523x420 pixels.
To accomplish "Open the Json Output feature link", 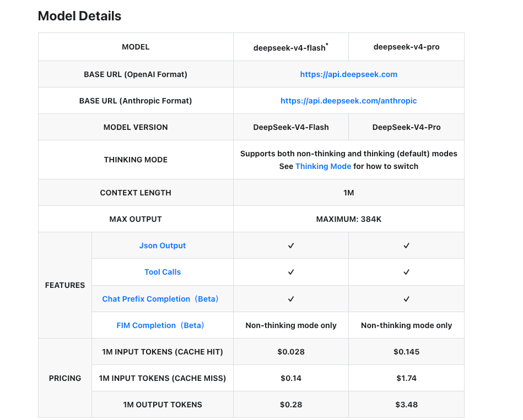I will [x=163, y=246].
